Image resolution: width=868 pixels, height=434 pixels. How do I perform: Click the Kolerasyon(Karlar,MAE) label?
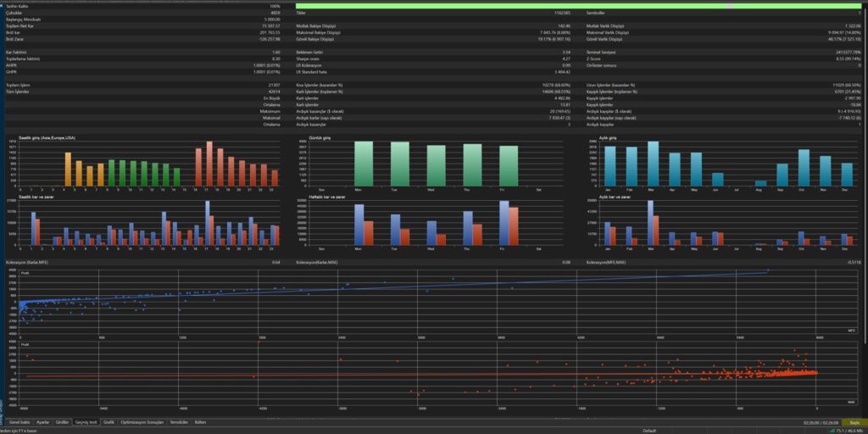317,262
